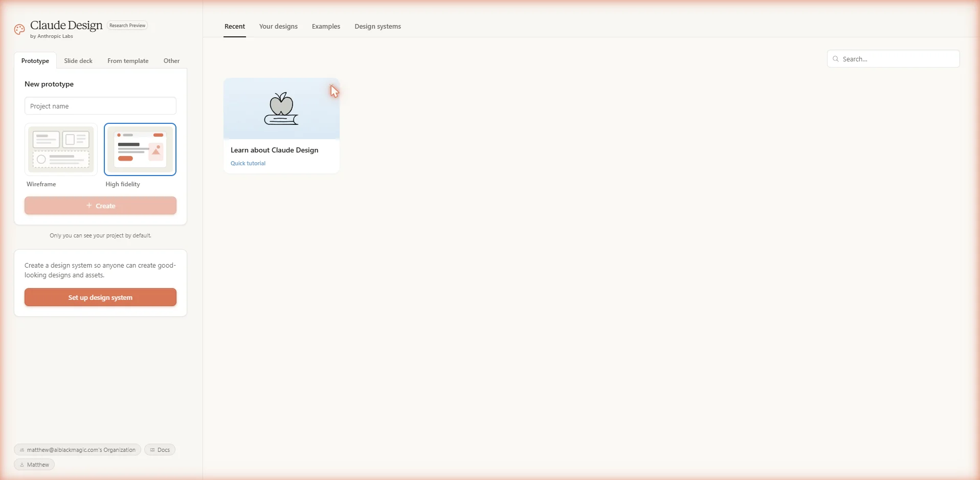This screenshot has width=980, height=480.
Task: Open the Matthew user account chip
Action: (x=34, y=465)
